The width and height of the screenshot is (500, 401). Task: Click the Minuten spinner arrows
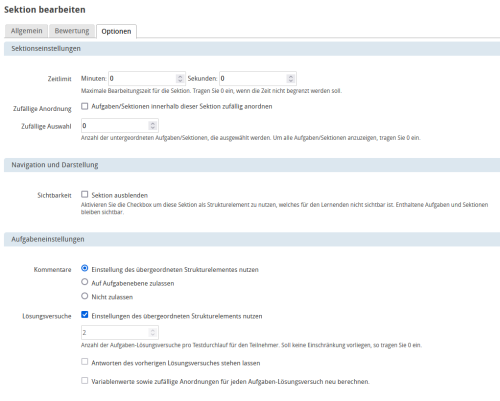tap(180, 79)
